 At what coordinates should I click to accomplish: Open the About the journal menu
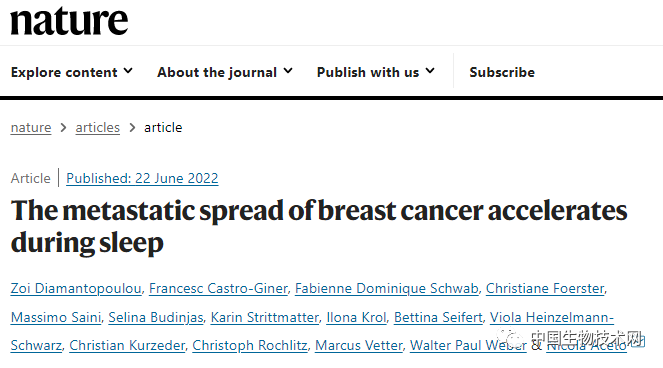[x=225, y=72]
